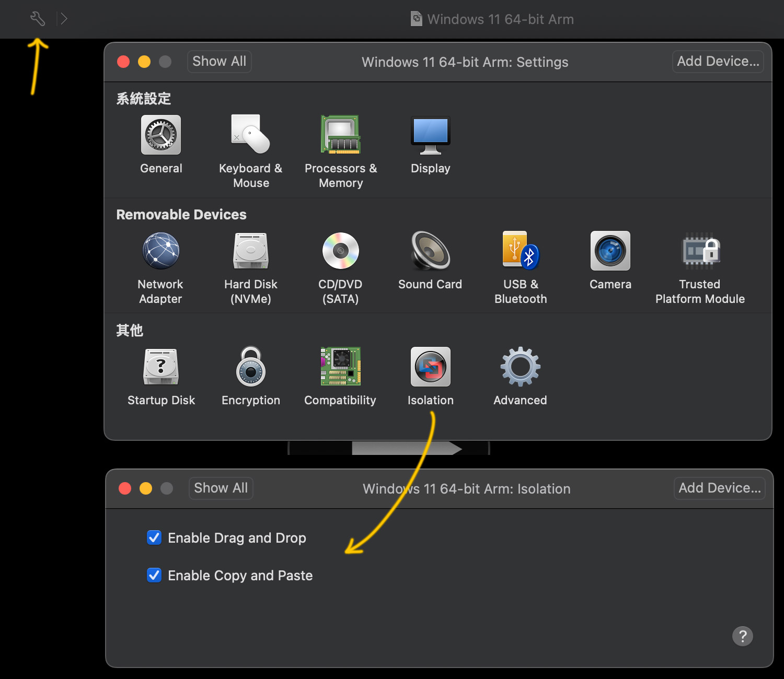
Task: Open Compatibility settings
Action: pyautogui.click(x=340, y=377)
